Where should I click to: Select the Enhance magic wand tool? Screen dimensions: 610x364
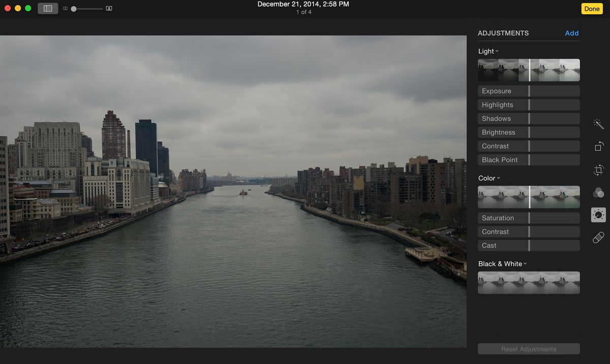tap(598, 124)
